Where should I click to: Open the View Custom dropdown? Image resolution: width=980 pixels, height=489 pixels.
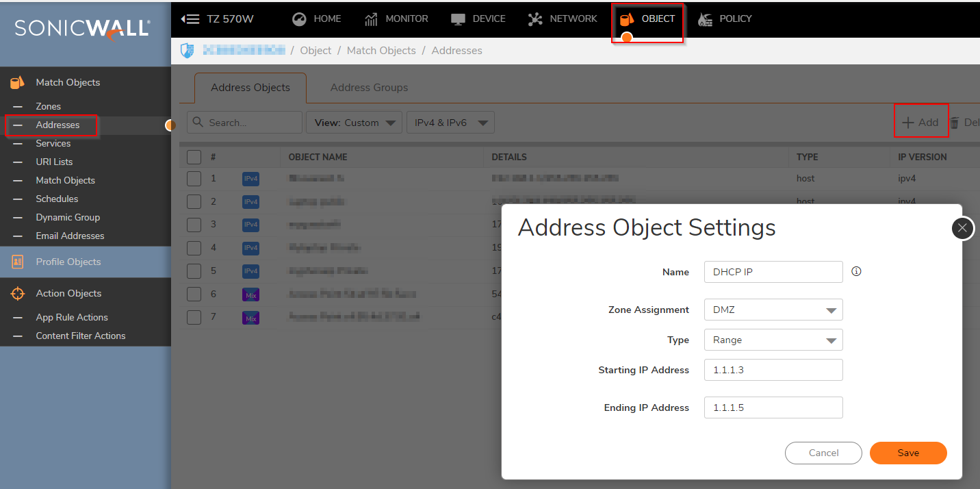point(354,123)
